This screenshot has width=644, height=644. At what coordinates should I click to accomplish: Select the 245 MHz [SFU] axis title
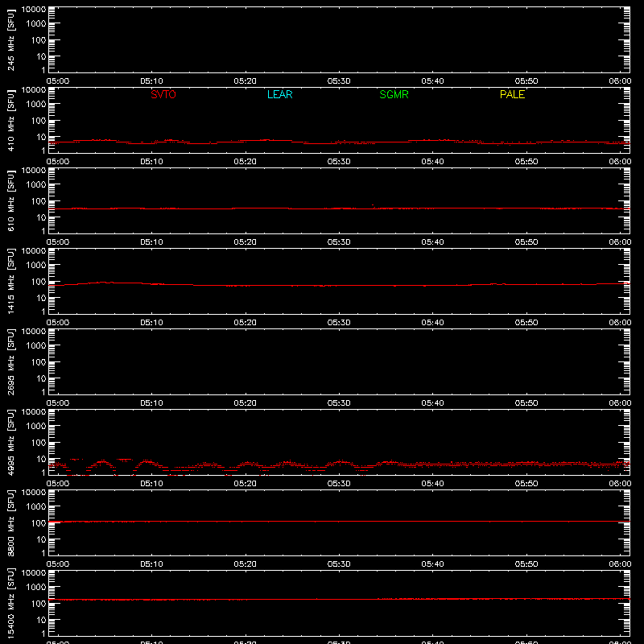(x=11, y=39)
